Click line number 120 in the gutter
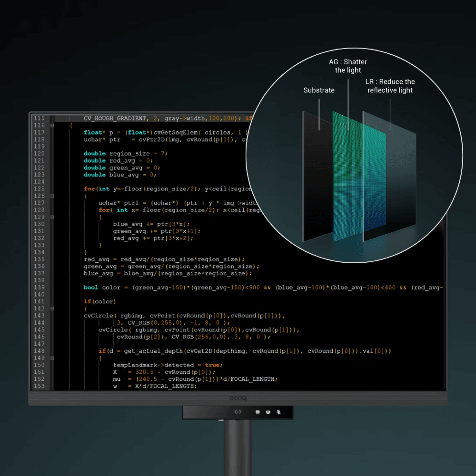This screenshot has width=476, height=476. [x=39, y=153]
